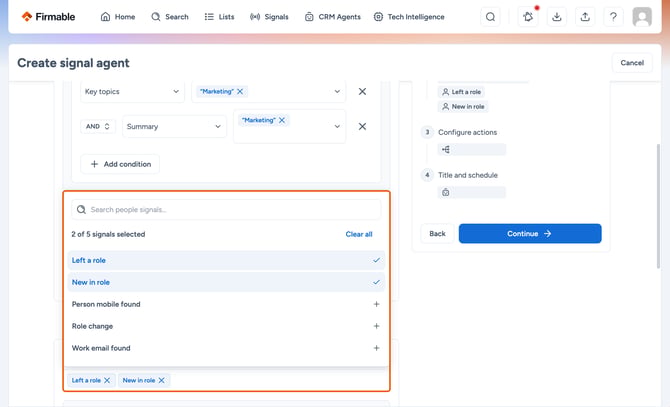Toggle the AND operator selector

[x=98, y=126]
